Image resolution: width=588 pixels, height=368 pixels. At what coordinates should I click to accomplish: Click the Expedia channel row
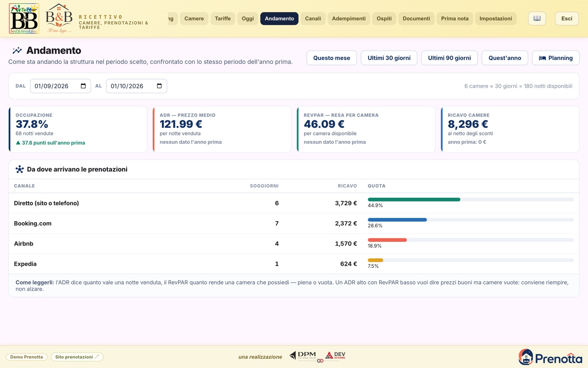(x=294, y=264)
